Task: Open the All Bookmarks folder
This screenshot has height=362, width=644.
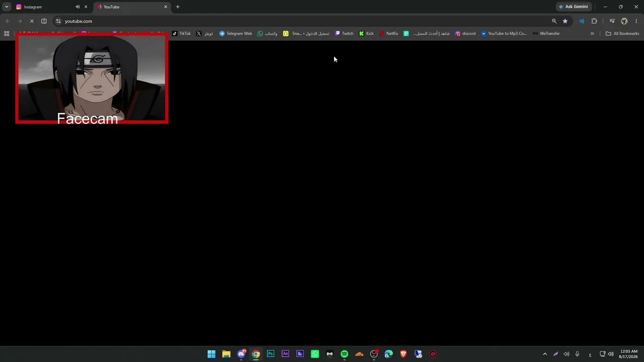Action: coord(622,34)
